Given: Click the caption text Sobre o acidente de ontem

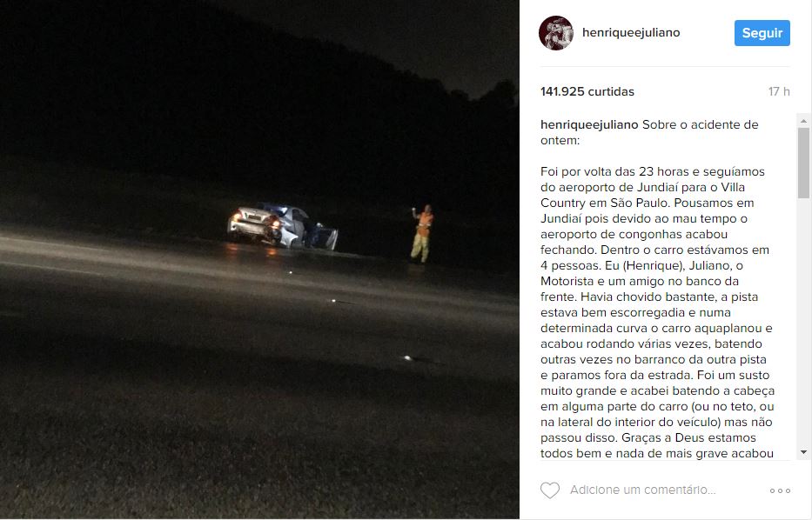Looking at the screenshot, I should pos(649,132).
